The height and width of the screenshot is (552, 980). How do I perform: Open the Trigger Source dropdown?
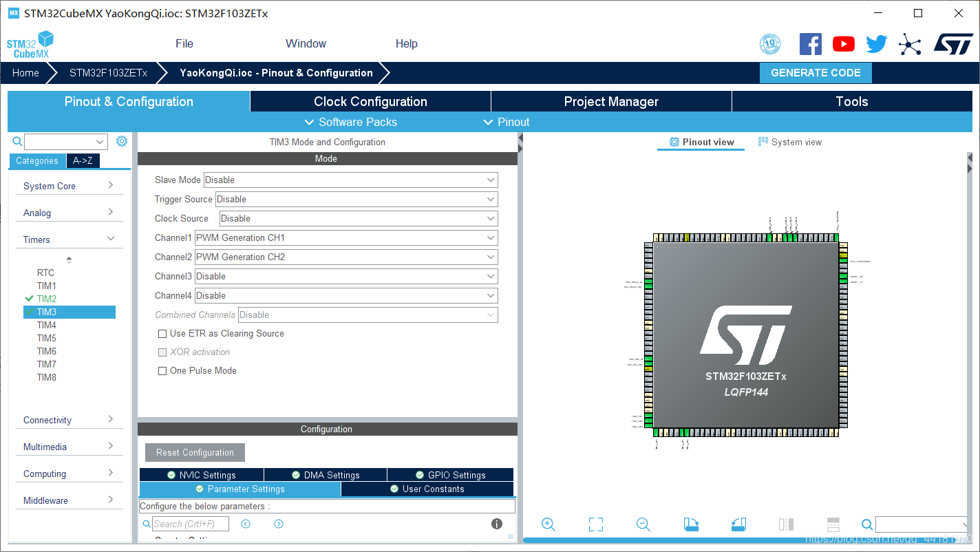coord(356,199)
